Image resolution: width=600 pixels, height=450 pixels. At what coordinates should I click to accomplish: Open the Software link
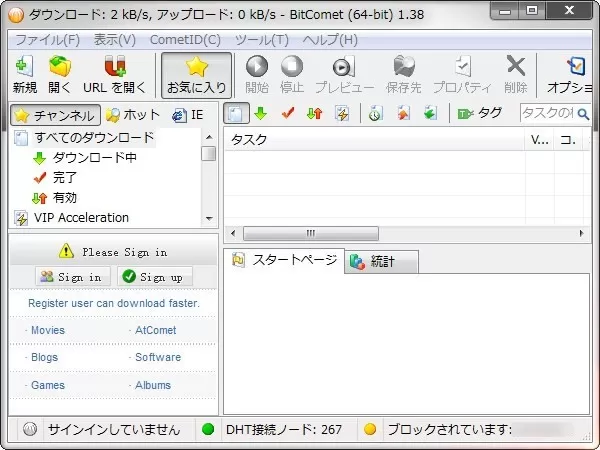(158, 357)
